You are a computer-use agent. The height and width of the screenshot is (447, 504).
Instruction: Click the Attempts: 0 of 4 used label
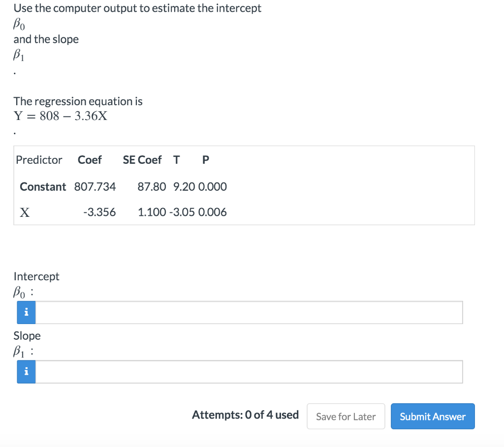point(245,415)
